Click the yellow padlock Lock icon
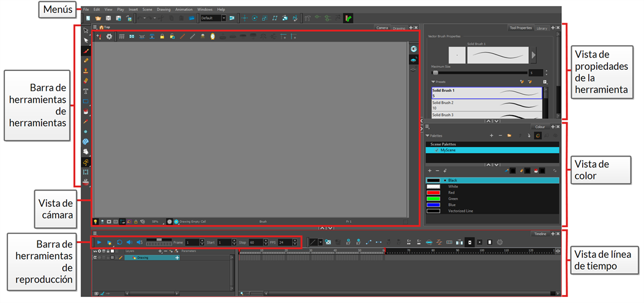The height and width of the screenshot is (303, 644). (x=162, y=37)
